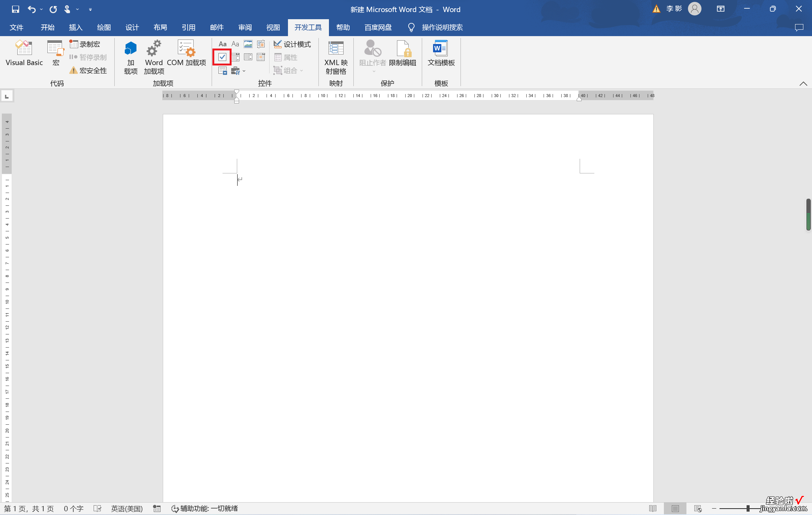Click word count 0 个字
Viewport: 812px width, 515px height.
(73, 509)
